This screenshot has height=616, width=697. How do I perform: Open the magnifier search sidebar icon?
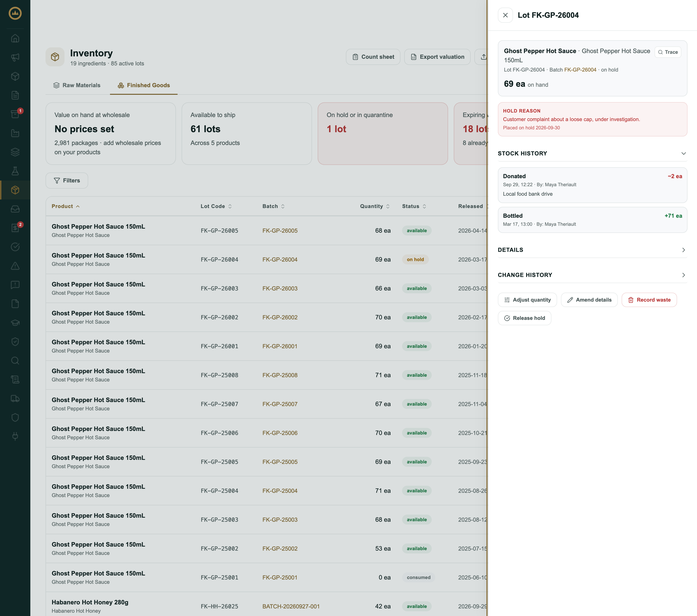pos(15,360)
